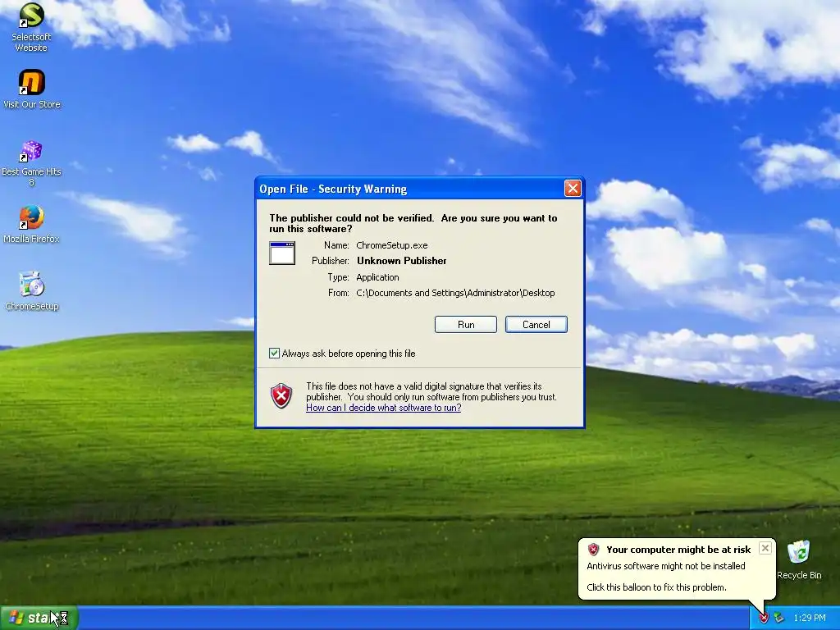
Task: Click the green tray icon beside the clock
Action: 779,619
